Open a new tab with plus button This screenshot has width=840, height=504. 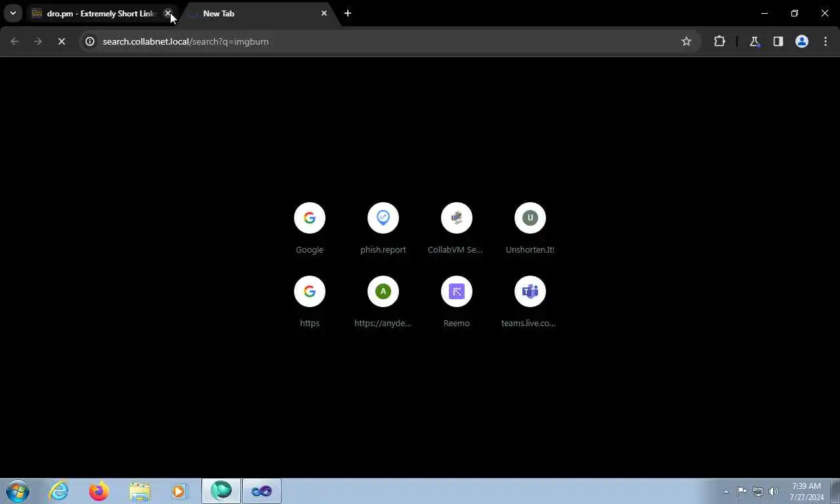(348, 13)
